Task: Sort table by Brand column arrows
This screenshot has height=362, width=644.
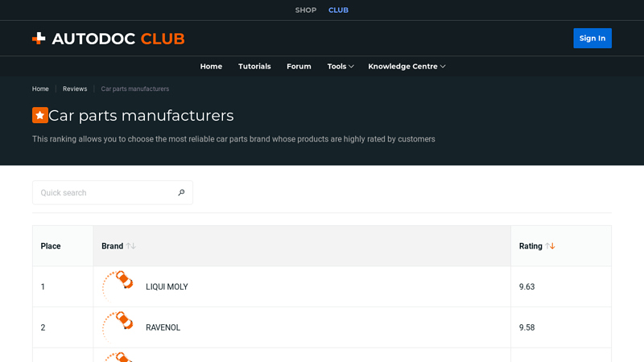Action: pyautogui.click(x=131, y=246)
